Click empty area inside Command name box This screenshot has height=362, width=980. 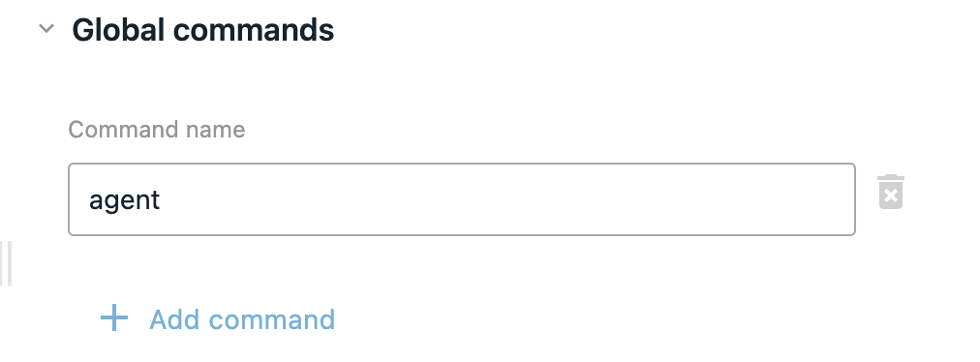[x=500, y=199]
